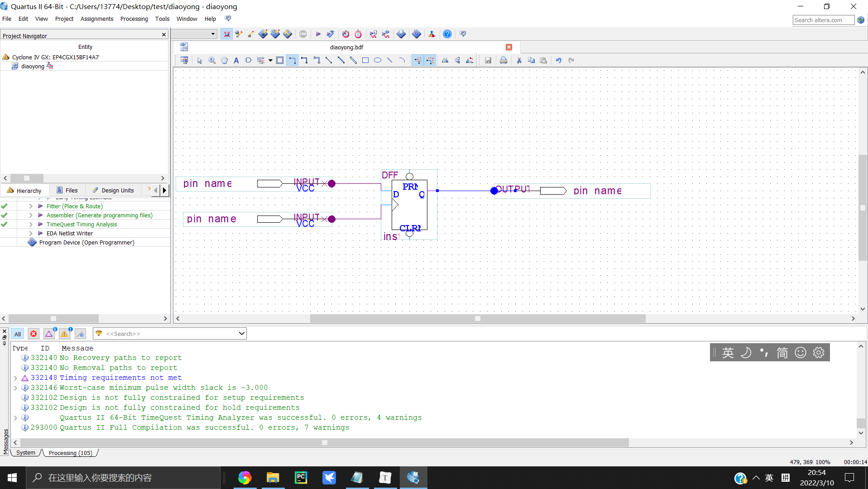Toggle the Use Partial Line Selection button
Screen dimensions: 868x489
430,60
